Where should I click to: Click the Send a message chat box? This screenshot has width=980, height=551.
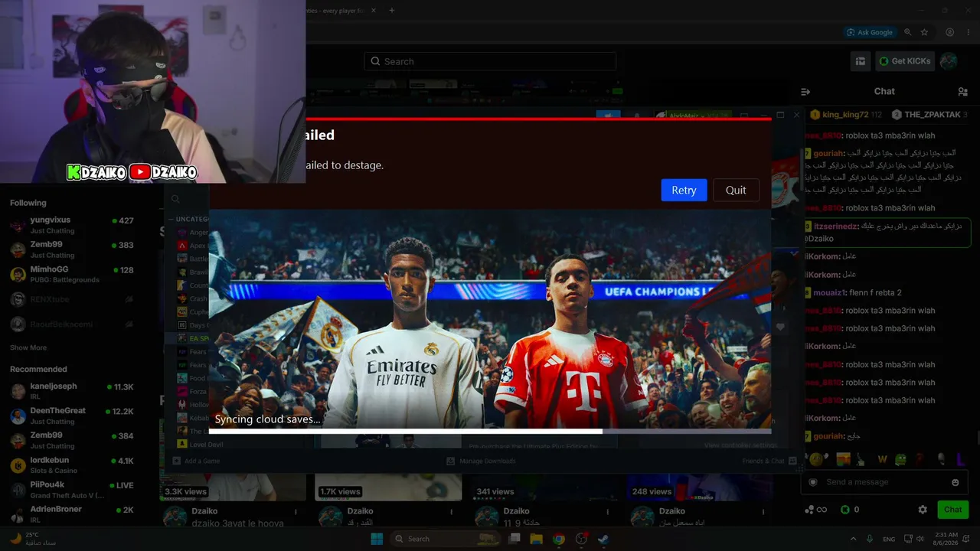[x=885, y=482]
